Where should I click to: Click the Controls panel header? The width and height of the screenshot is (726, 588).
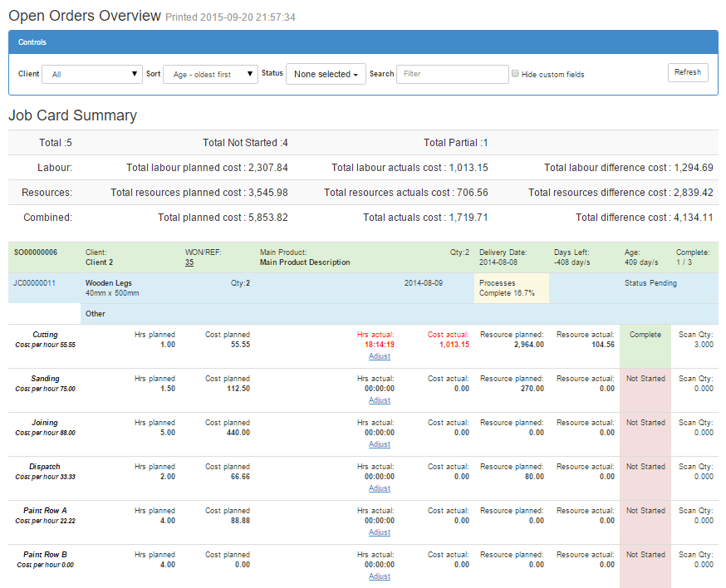(363, 42)
